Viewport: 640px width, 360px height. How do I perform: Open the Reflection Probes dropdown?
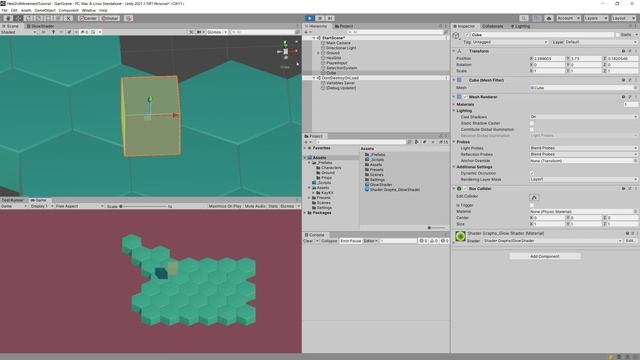(583, 154)
